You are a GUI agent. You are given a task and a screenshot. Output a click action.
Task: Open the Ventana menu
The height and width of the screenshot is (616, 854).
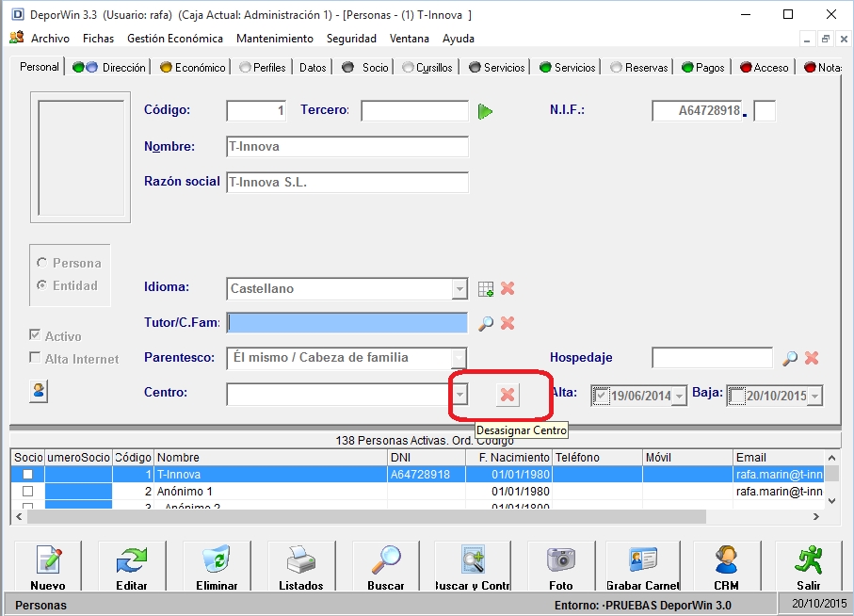tap(409, 38)
